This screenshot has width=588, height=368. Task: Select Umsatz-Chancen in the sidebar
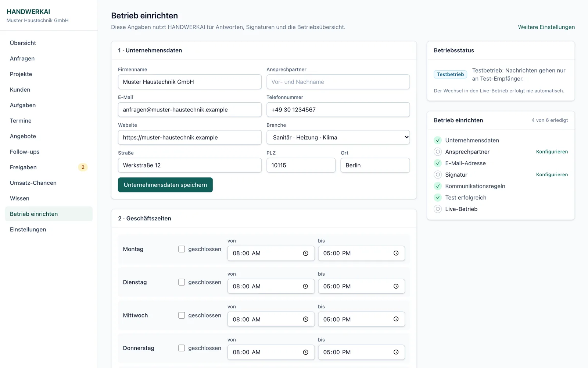[49, 183]
